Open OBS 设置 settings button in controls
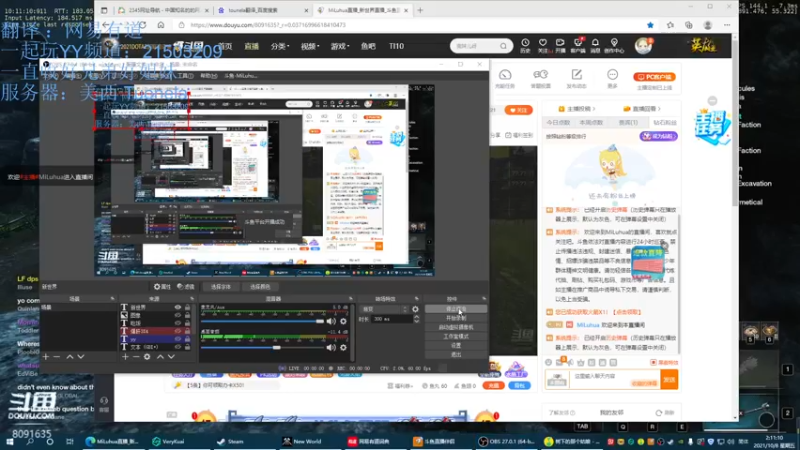This screenshot has height=450, width=800. click(x=456, y=345)
